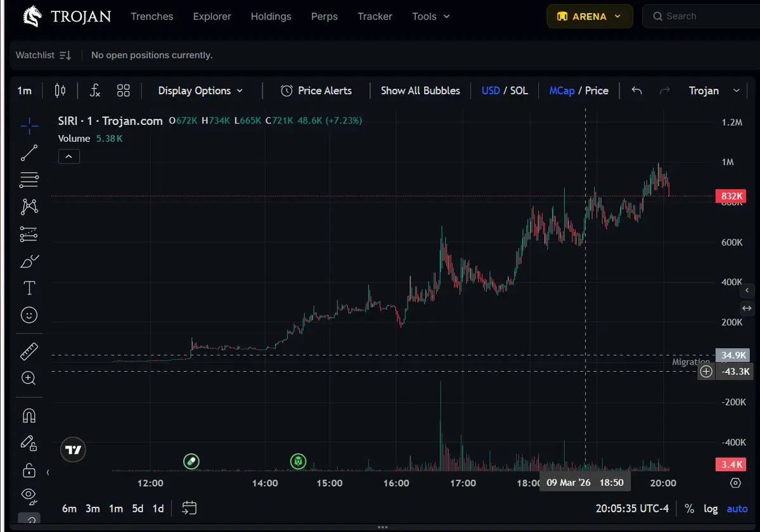Expand the Display Options dropdown
This screenshot has height=532, width=760.
coord(200,91)
